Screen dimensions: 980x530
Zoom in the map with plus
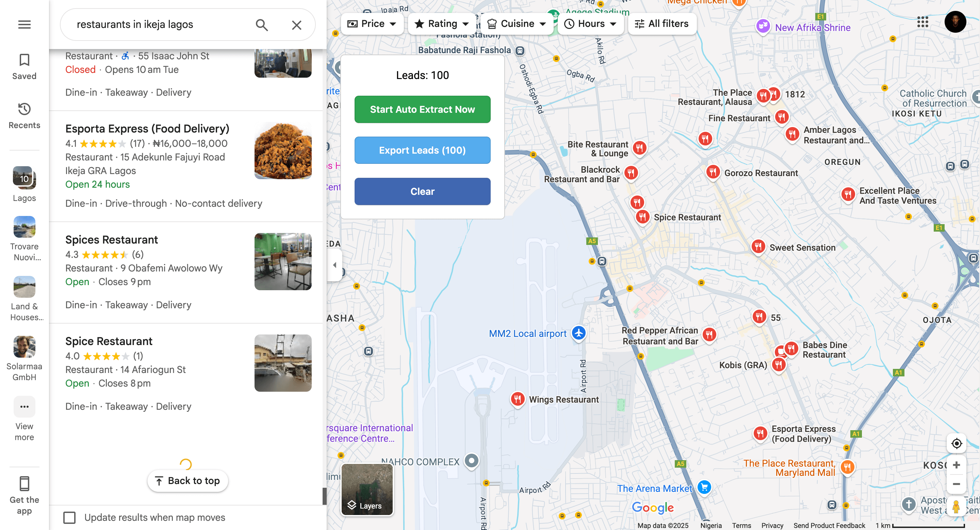(956, 465)
